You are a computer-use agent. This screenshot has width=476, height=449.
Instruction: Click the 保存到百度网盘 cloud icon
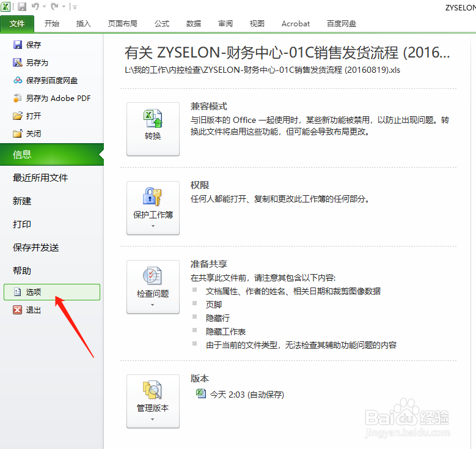[18, 80]
